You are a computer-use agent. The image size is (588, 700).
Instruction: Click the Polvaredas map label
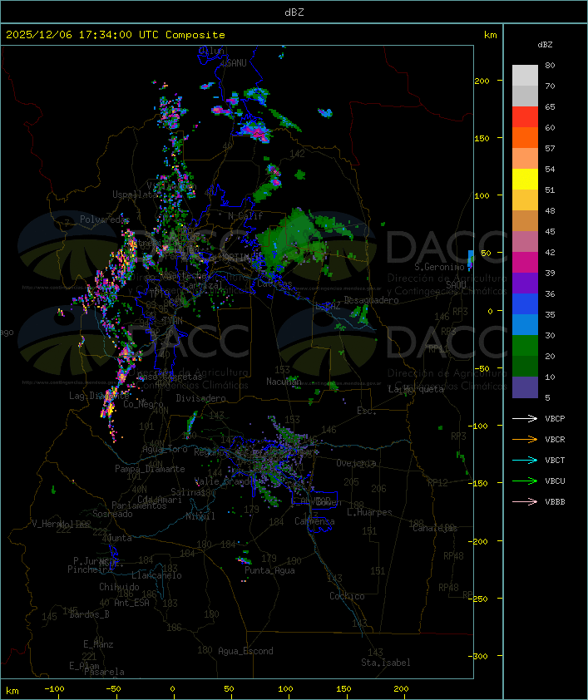[105, 219]
